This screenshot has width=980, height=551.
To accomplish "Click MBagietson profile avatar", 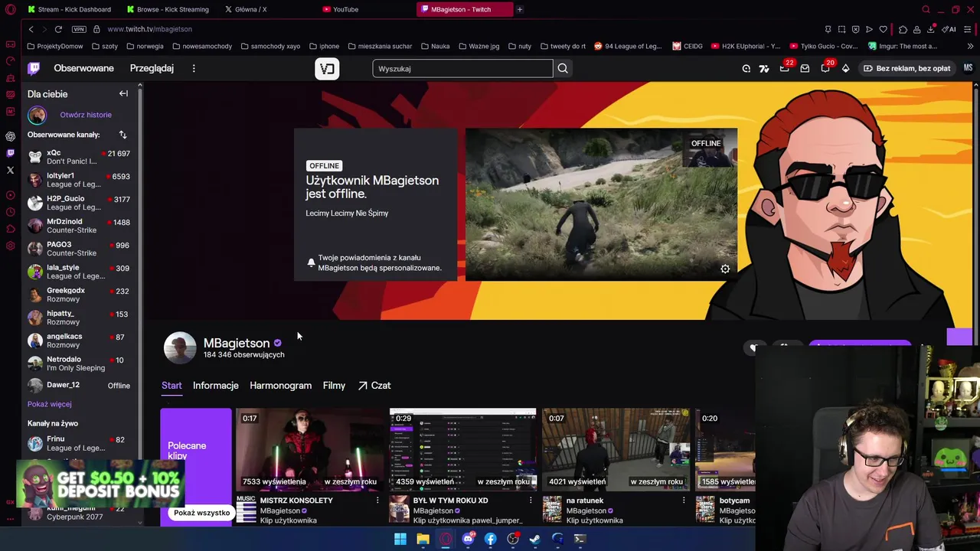I will coord(180,348).
